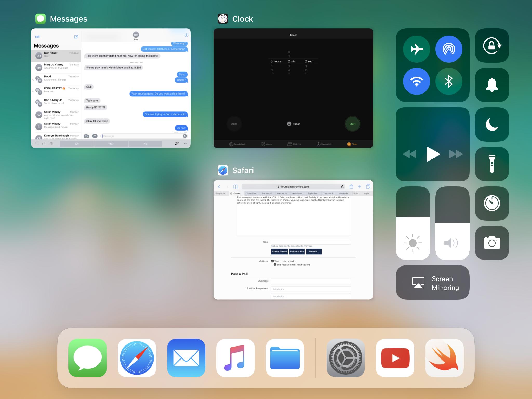Mute the device with the bell button
532x399 pixels.
[x=492, y=85]
